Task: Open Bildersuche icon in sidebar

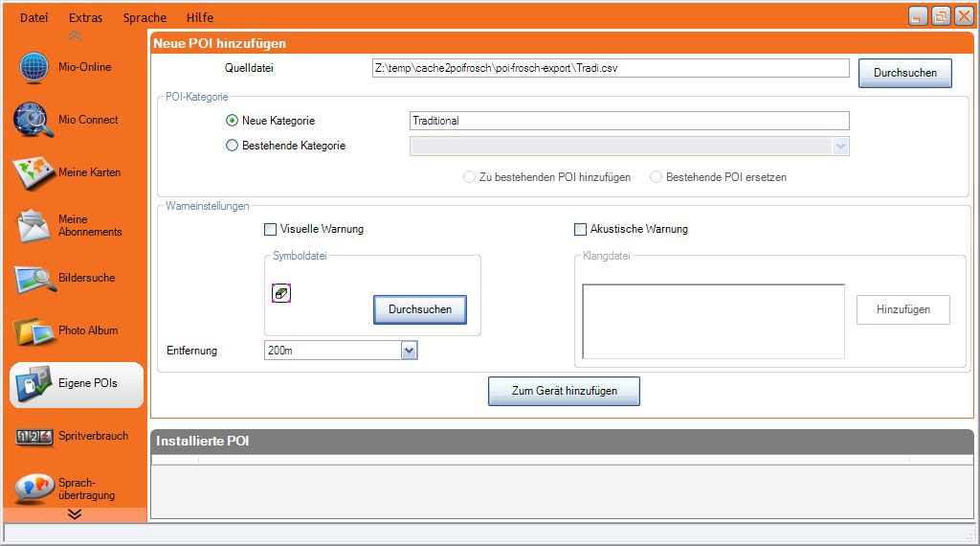Action: click(x=33, y=279)
